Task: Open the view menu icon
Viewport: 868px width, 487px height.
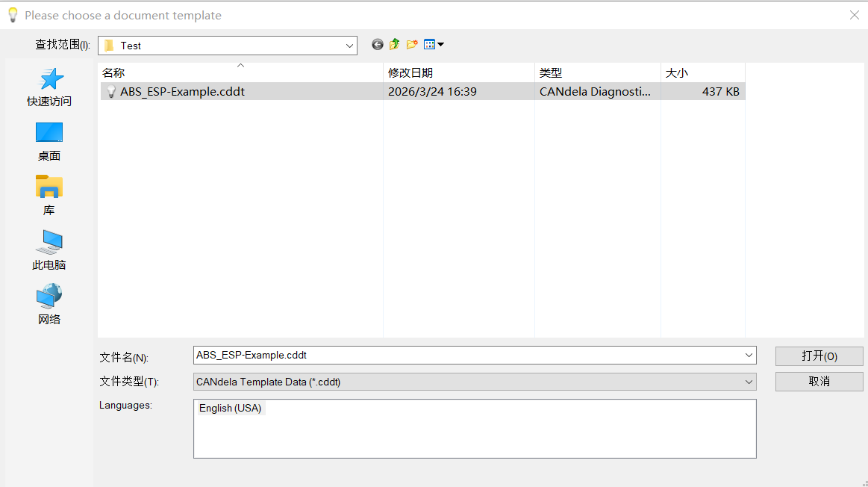Action: pos(434,45)
